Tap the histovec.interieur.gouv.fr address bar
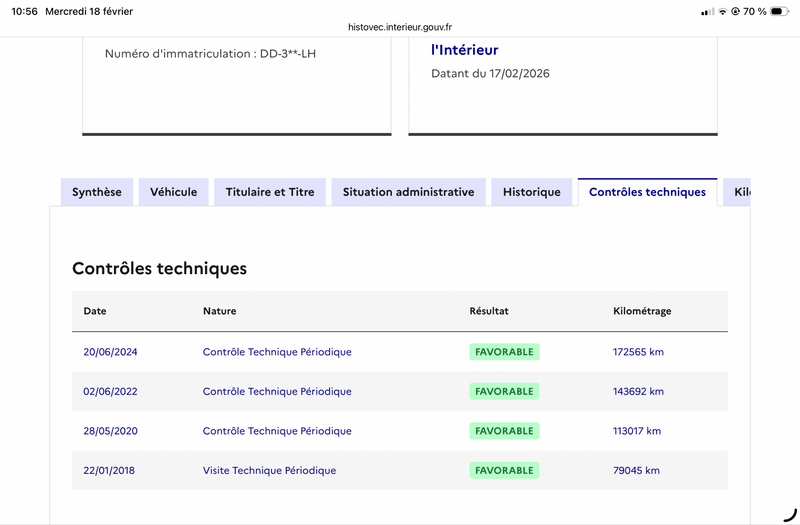The image size is (800, 525). pos(400,27)
